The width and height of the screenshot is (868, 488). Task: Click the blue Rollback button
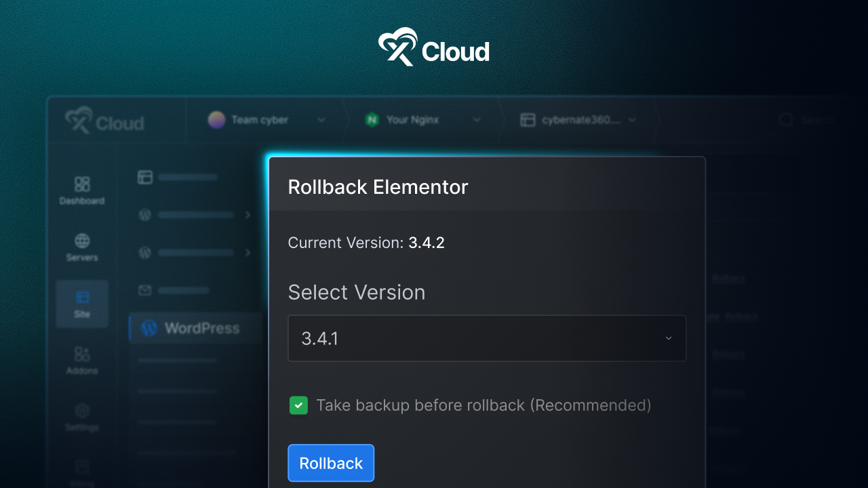[331, 463]
